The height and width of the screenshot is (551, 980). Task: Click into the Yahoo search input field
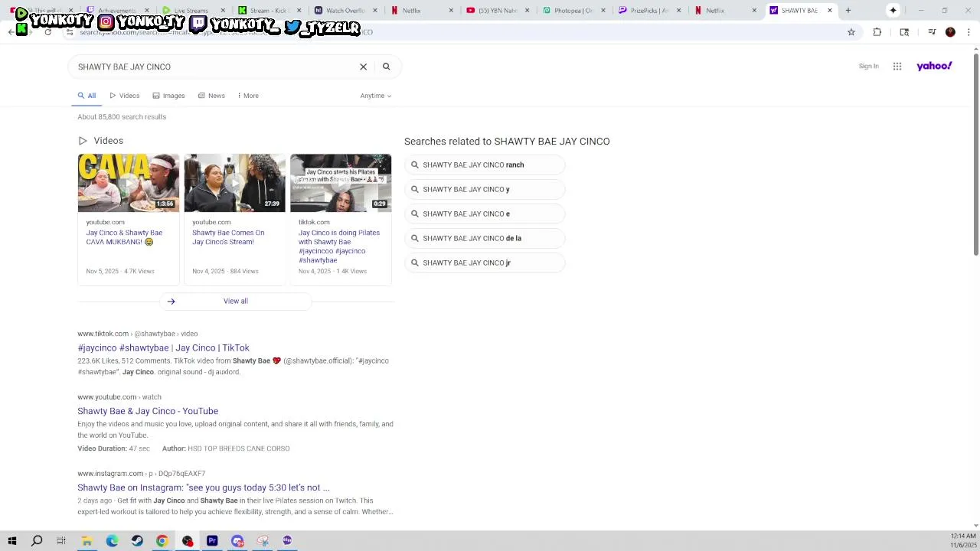point(214,67)
